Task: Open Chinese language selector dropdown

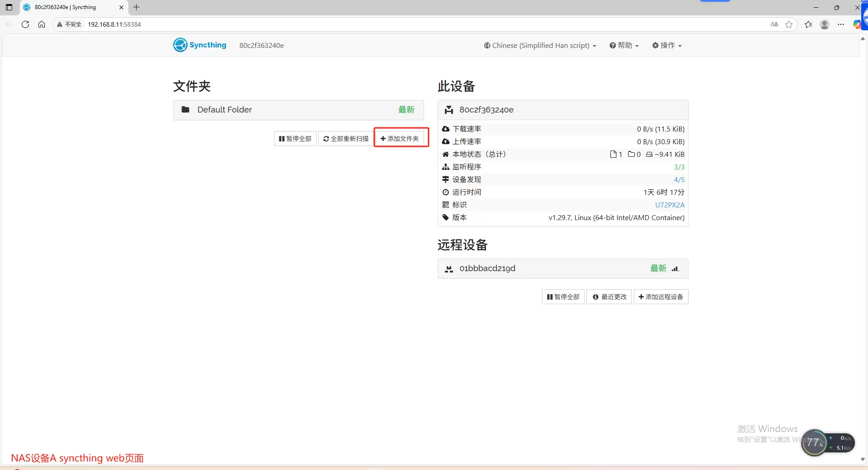Action: [540, 46]
